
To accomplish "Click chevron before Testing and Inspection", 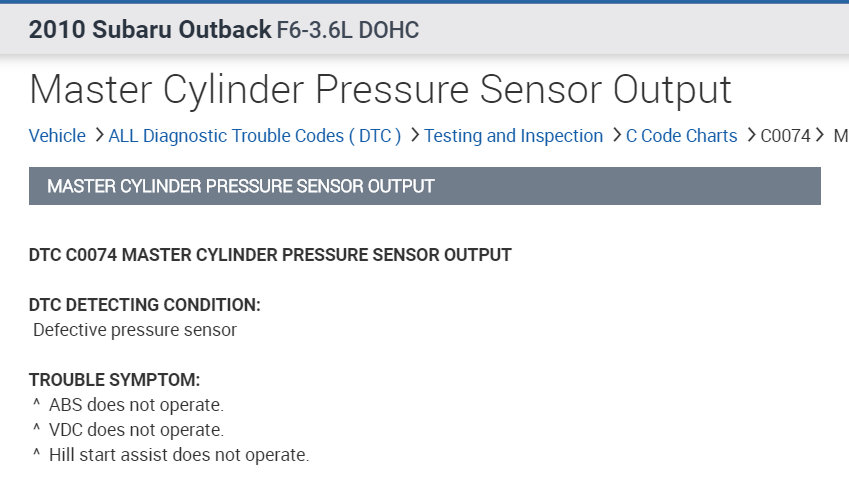I will (414, 135).
